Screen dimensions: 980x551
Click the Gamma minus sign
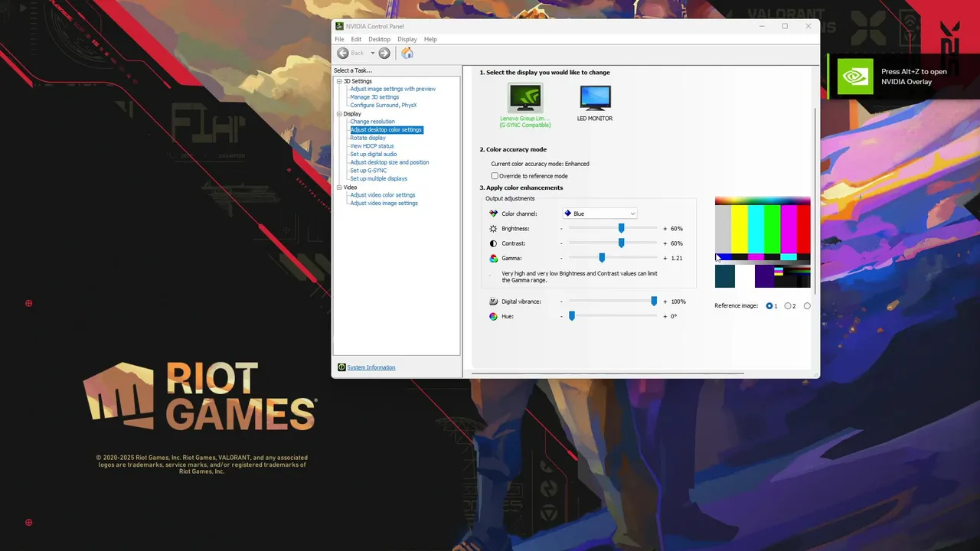coord(561,258)
